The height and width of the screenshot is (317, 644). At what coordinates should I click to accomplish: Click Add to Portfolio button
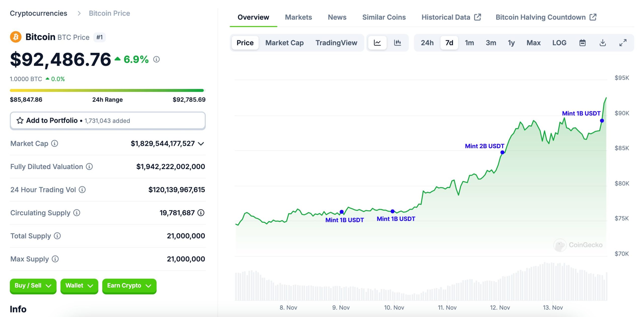click(108, 121)
